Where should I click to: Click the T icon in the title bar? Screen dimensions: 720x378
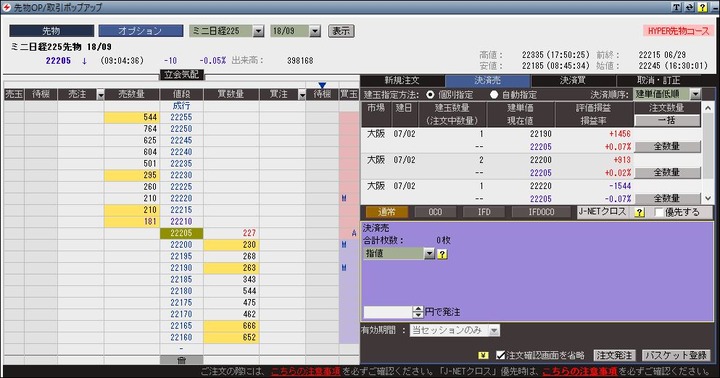click(x=677, y=7)
